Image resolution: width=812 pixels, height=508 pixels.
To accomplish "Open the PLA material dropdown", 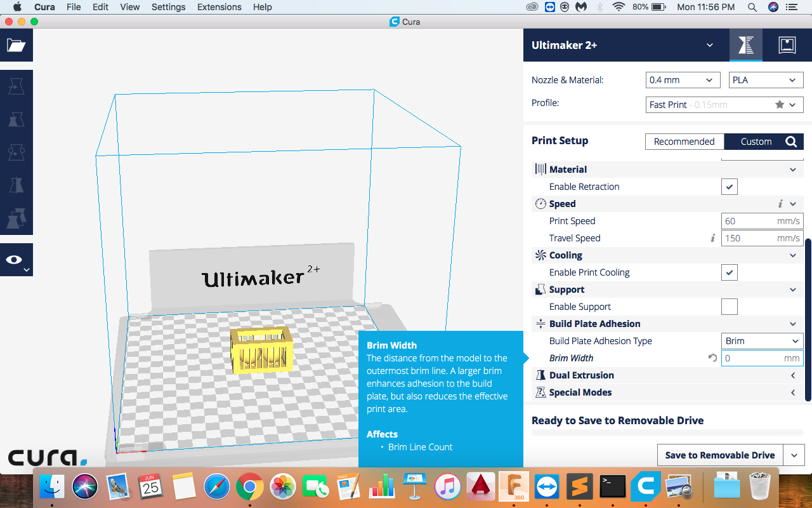I will 766,80.
